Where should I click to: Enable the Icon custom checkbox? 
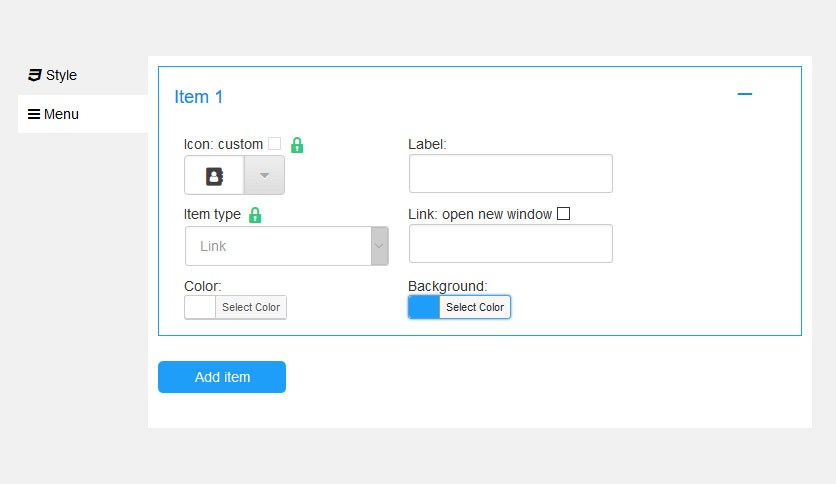coord(275,143)
